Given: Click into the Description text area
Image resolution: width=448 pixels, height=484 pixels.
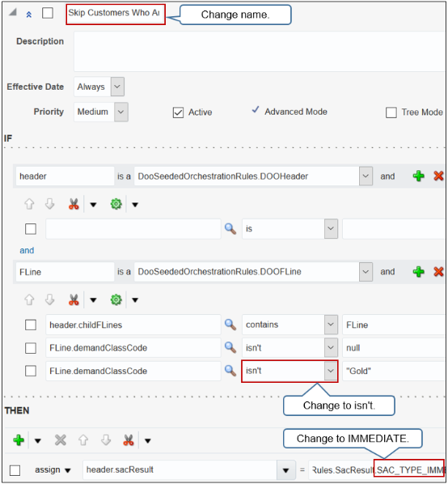Looking at the screenshot, I should tap(259, 51).
